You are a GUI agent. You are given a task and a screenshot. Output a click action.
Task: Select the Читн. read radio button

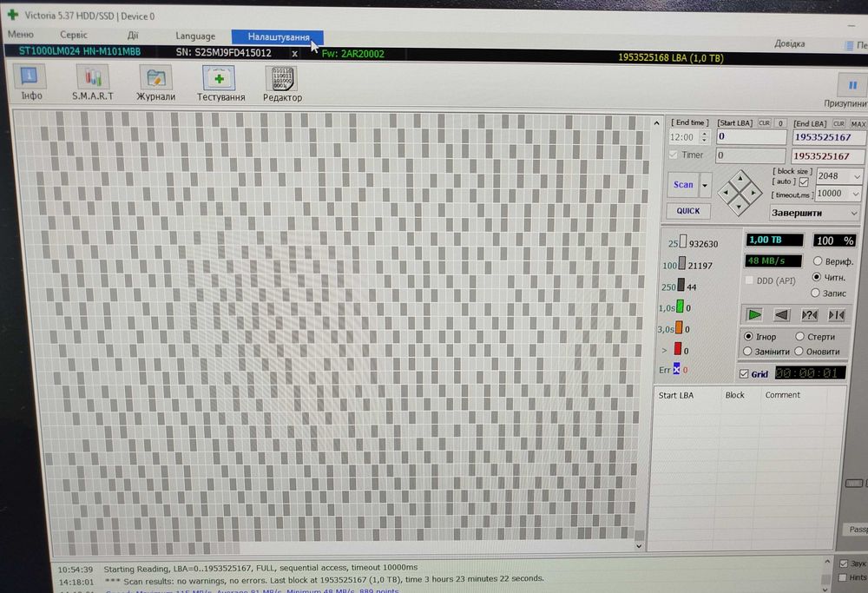click(x=816, y=277)
